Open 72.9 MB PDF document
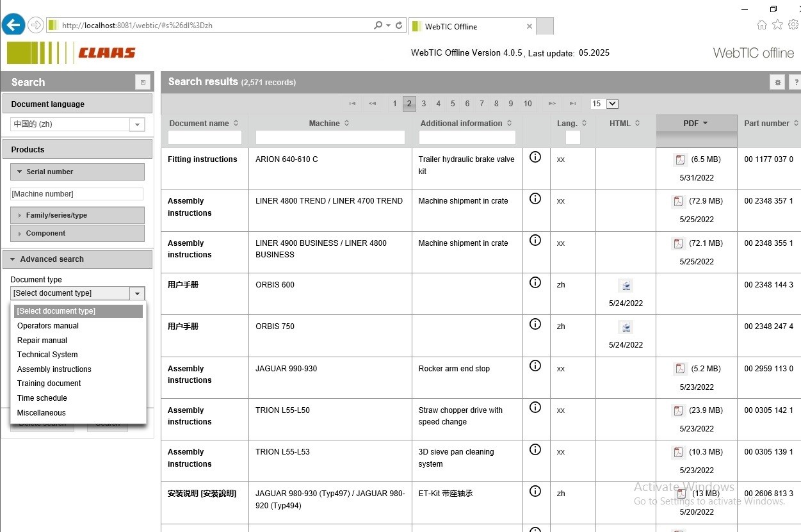 679,201
